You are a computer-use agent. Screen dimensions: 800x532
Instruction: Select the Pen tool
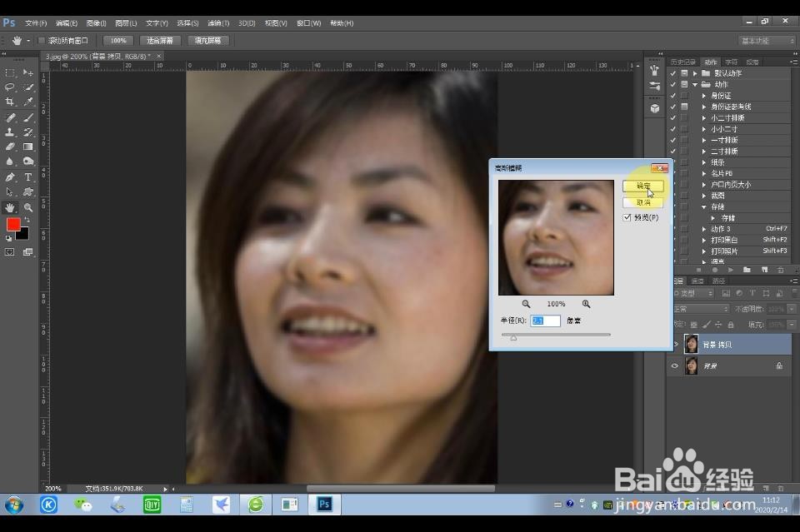(x=10, y=177)
